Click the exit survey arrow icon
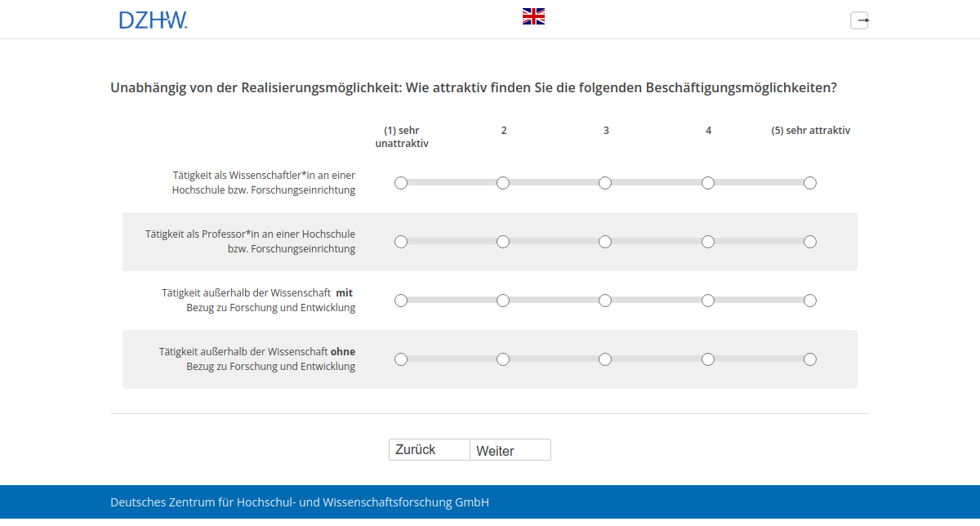Image resolution: width=980 pixels, height=526 pixels. click(x=860, y=20)
